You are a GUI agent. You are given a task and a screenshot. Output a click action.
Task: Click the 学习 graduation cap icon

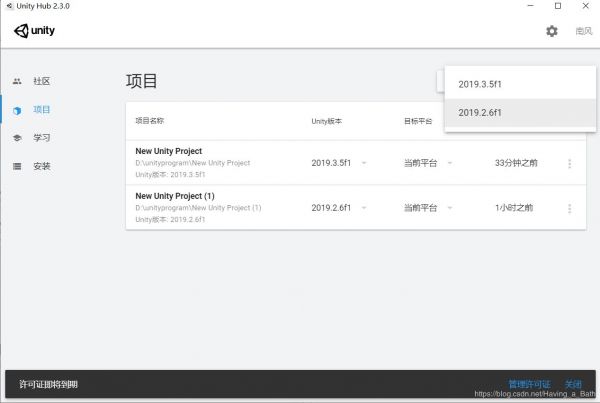coord(17,138)
